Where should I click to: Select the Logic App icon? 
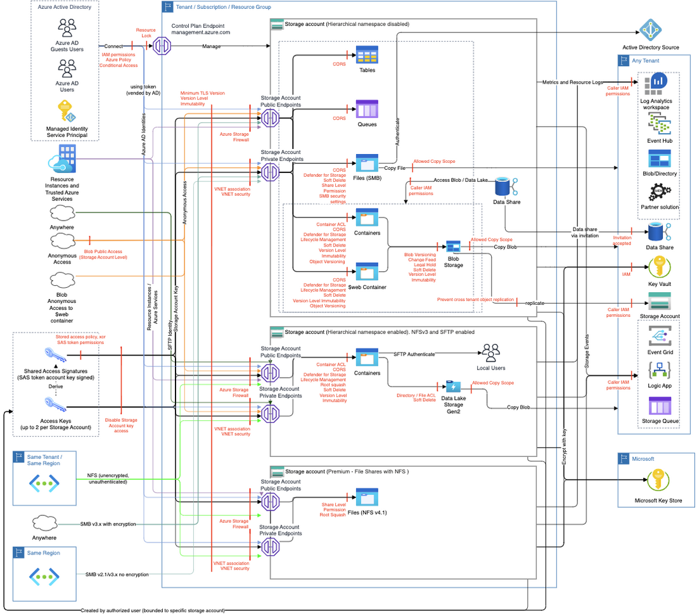click(x=660, y=369)
